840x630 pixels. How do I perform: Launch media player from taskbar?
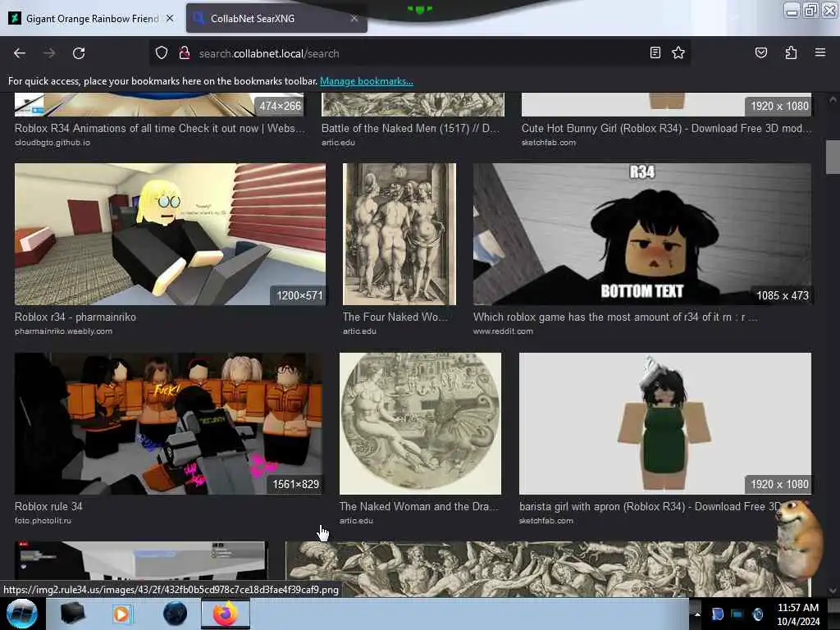[x=121, y=614]
